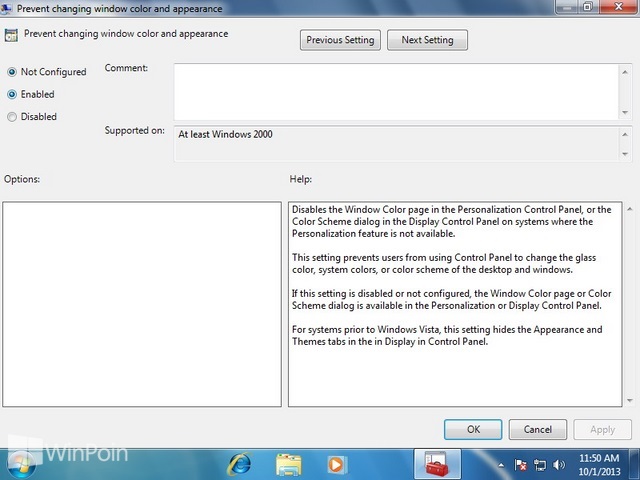
Task: Click the taskbar clock 11:50 AM
Action: (599, 458)
